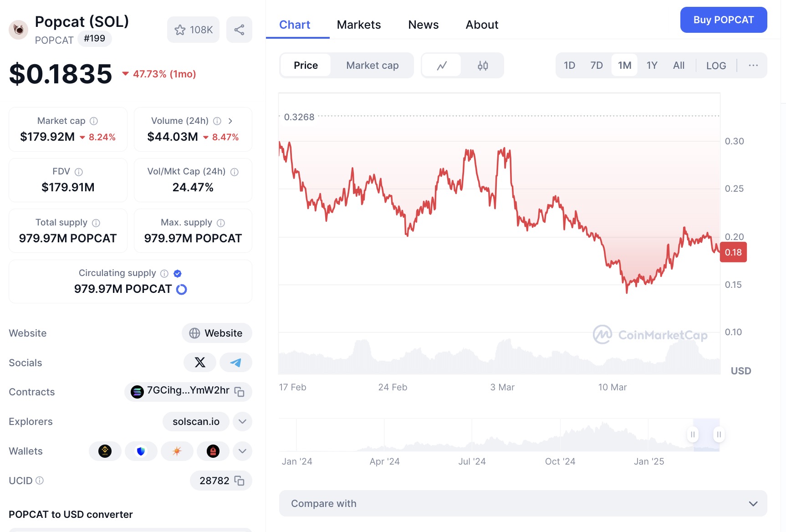Open the red padlock wallet icon
Viewport: 786px width, 532px height.
pyautogui.click(x=213, y=451)
